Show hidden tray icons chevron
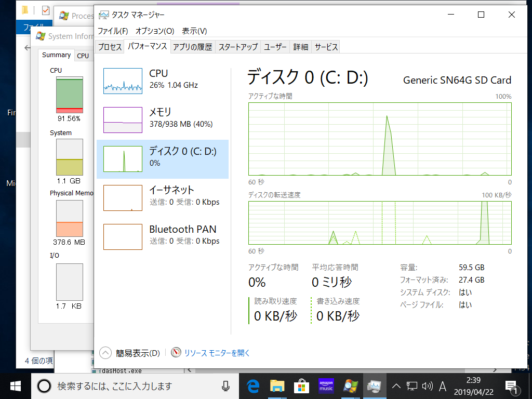This screenshot has height=399, width=532. click(396, 386)
